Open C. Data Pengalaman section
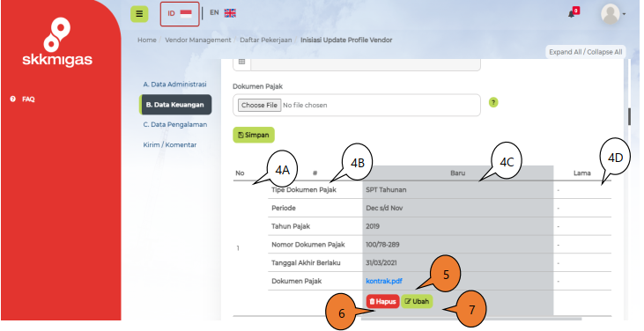The width and height of the screenshot is (644, 331). coord(175,124)
